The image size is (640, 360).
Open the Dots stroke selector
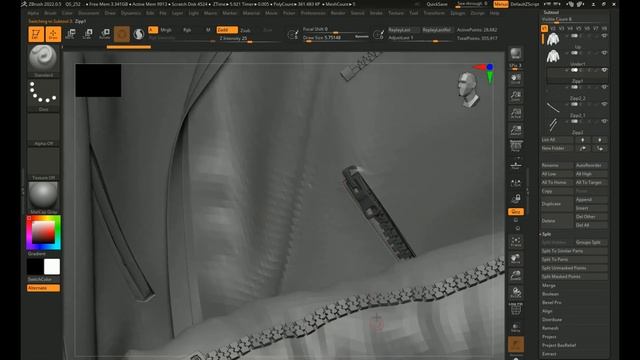point(43,94)
